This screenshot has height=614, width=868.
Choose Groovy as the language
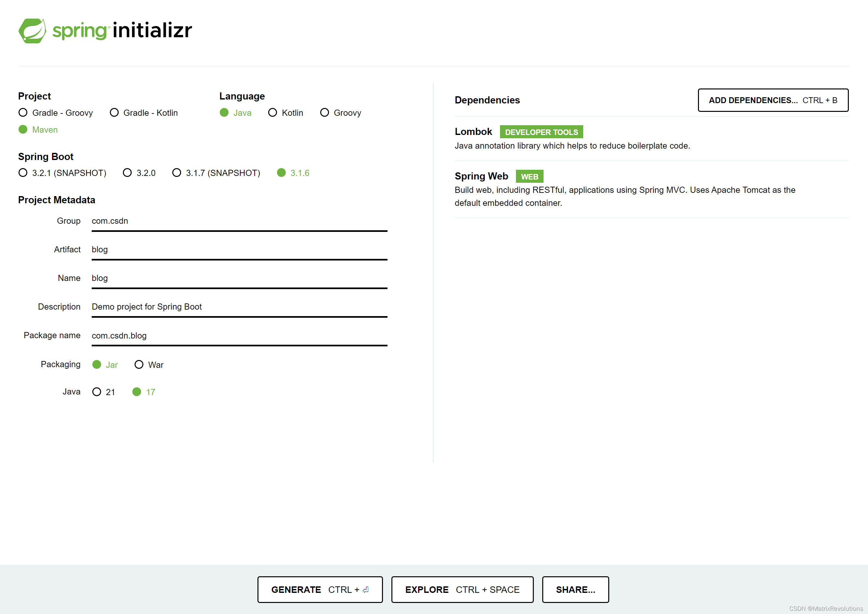click(x=341, y=113)
